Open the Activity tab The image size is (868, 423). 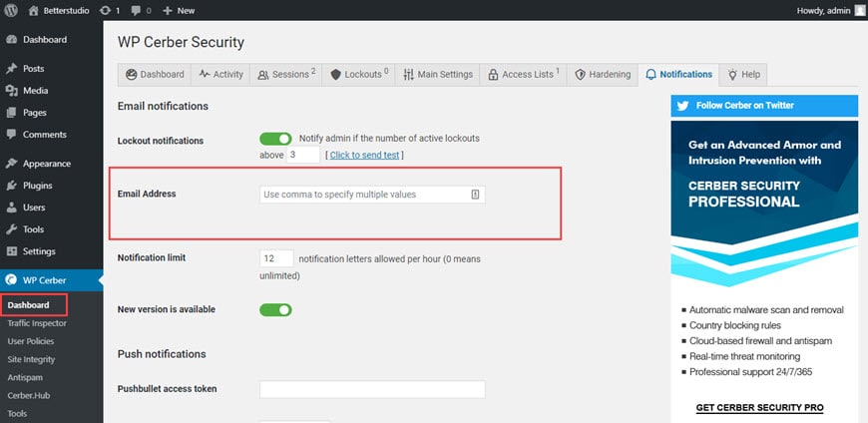pyautogui.click(x=220, y=75)
